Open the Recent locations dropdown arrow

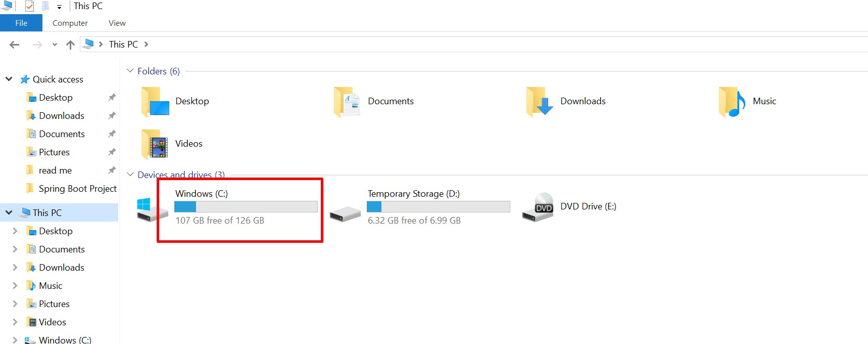click(x=55, y=45)
